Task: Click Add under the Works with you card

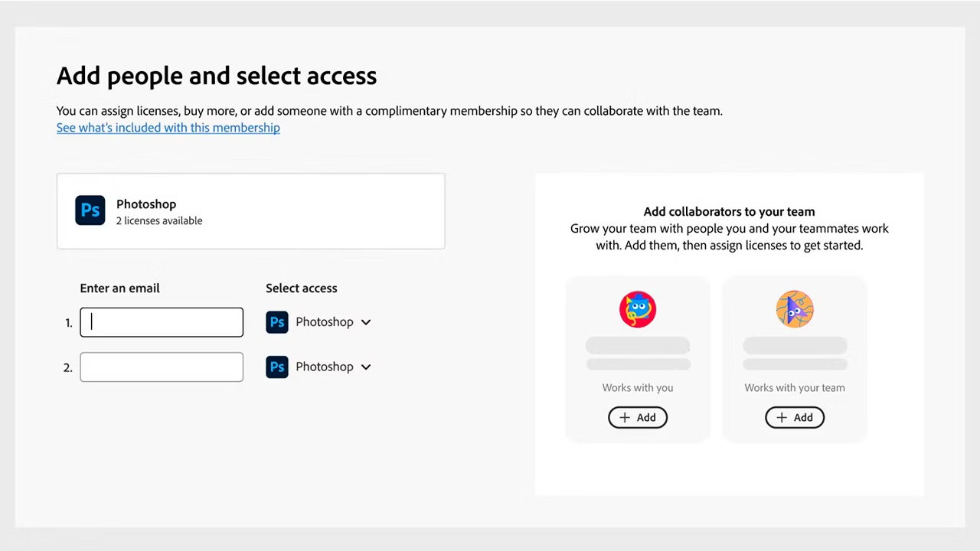Action: pyautogui.click(x=638, y=417)
